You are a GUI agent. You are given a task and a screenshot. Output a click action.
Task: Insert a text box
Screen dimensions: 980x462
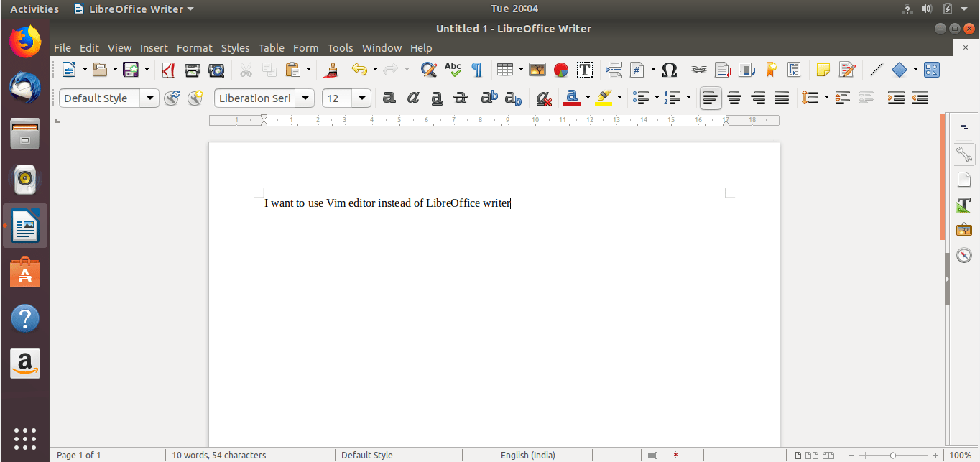[x=585, y=70]
